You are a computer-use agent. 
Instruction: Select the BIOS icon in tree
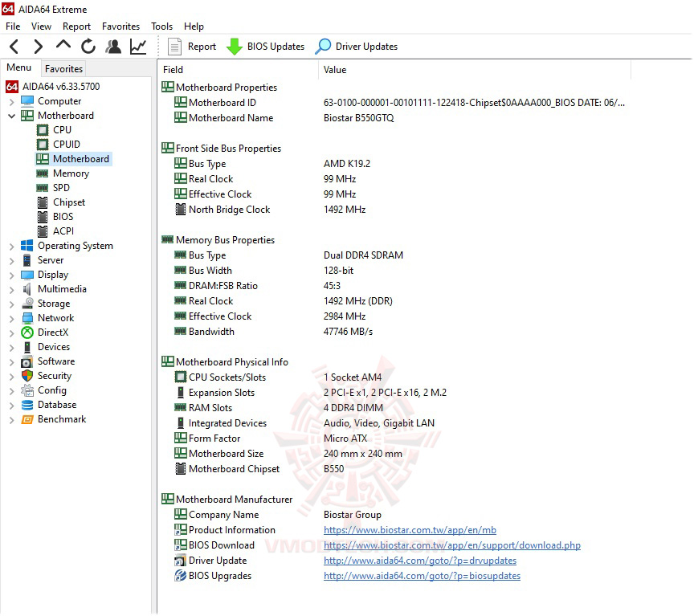tap(43, 217)
